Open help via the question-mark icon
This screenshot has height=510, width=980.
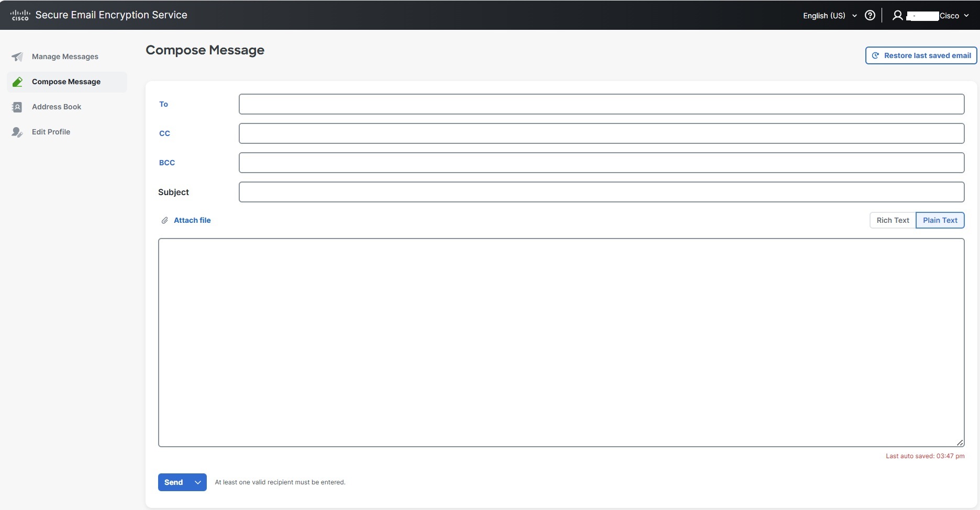point(870,15)
